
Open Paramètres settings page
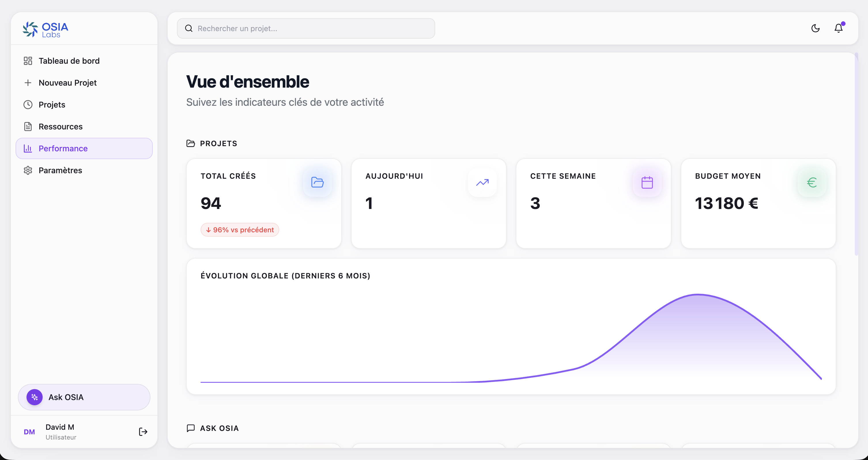point(60,171)
